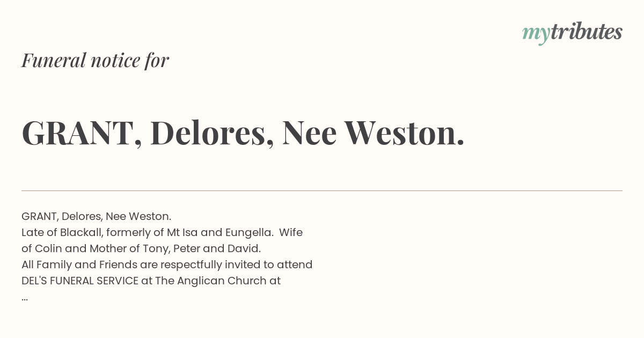Viewport: 644px width, 338px height.
Task: Click the line starting "of Colin and Mother"
Action: click(141, 248)
